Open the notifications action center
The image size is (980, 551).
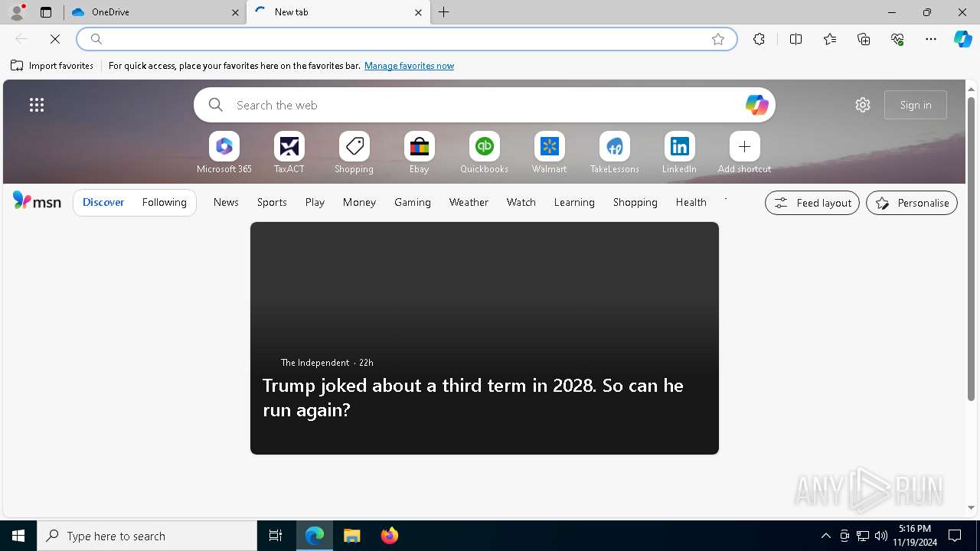(955, 536)
